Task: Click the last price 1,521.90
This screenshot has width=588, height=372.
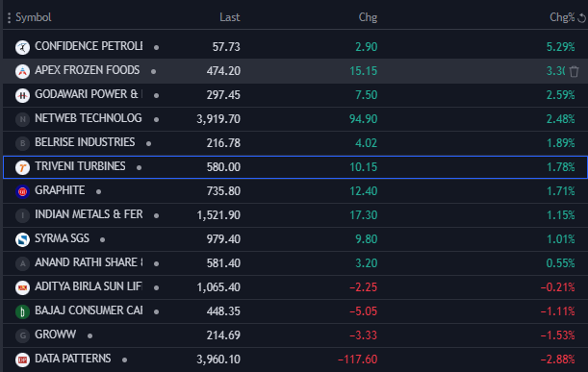Action: (218, 215)
